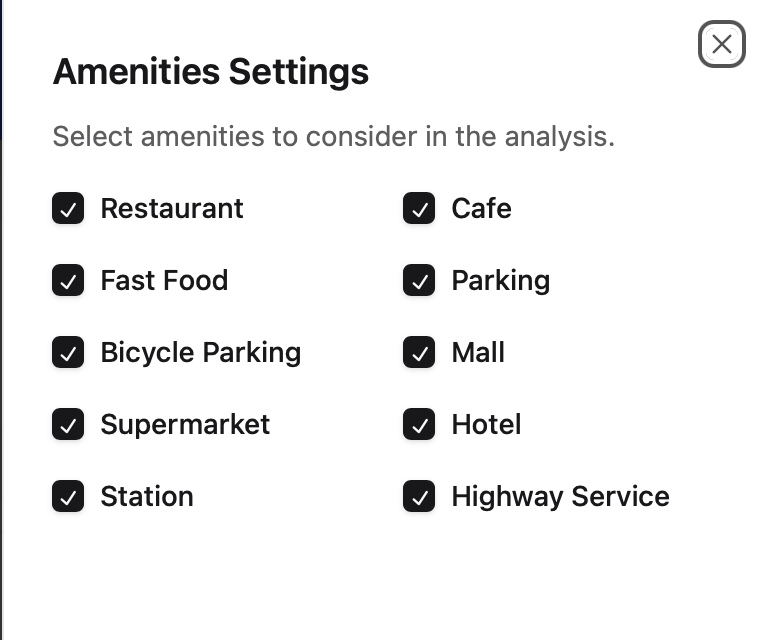Click the Mall label text
The height and width of the screenshot is (640, 770).
tap(478, 352)
